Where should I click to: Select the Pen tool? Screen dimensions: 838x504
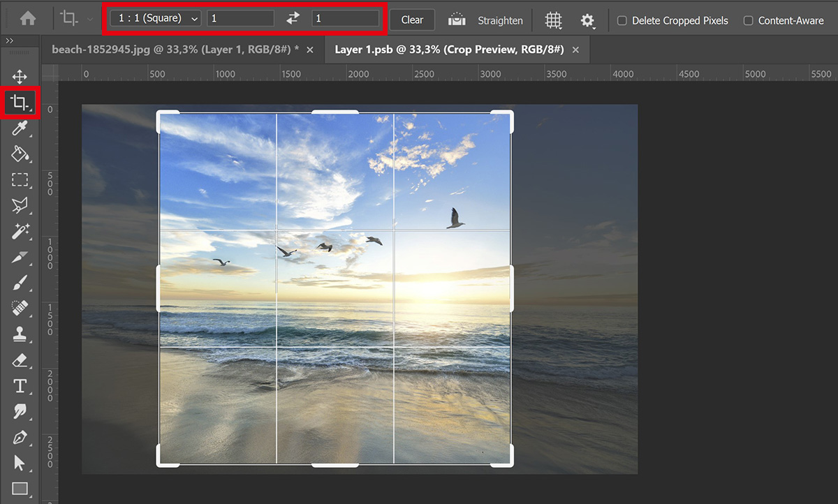point(20,437)
